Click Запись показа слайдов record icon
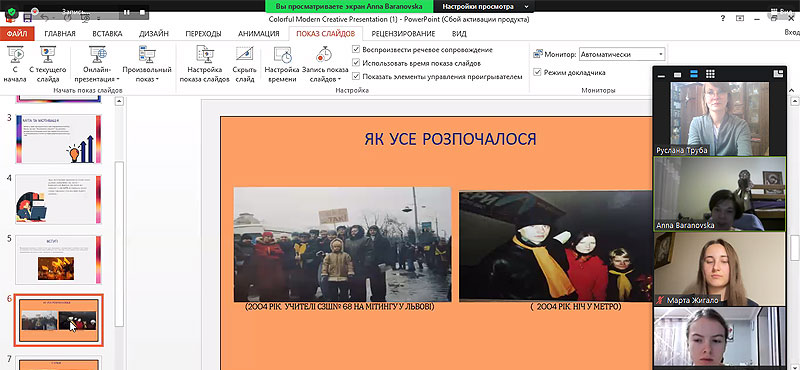This screenshot has width=800, height=370. 324,54
